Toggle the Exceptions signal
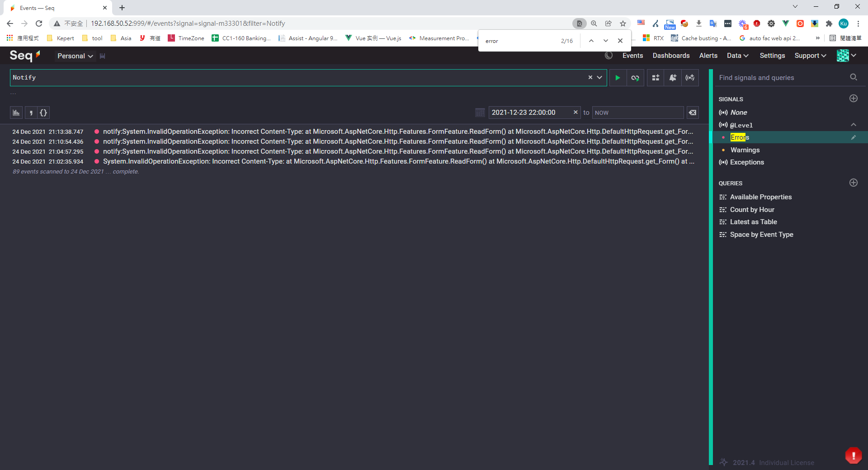The height and width of the screenshot is (470, 868). [x=747, y=162]
